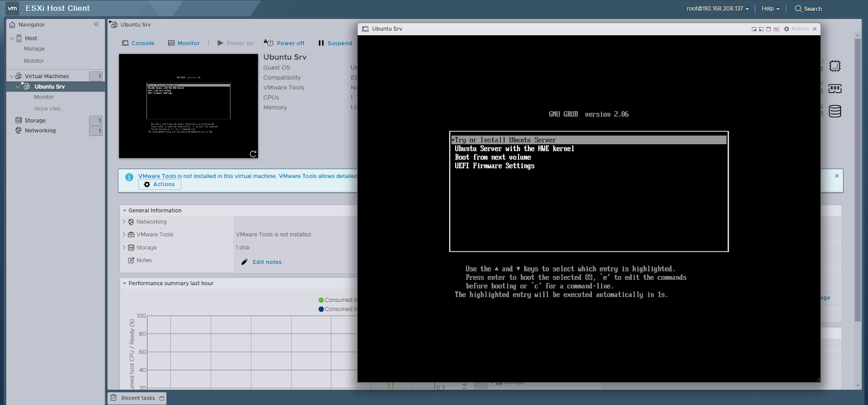Click the storage database icon on right

tap(835, 111)
